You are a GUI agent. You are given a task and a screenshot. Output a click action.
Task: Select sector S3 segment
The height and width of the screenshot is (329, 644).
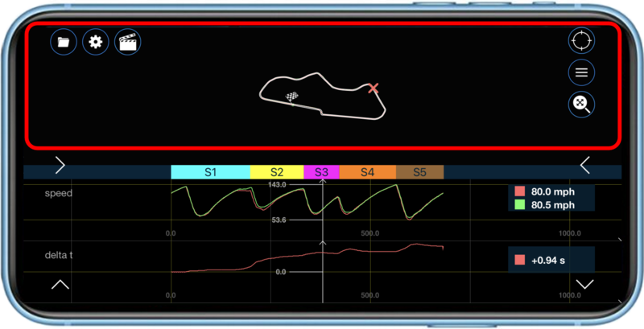[x=321, y=172]
